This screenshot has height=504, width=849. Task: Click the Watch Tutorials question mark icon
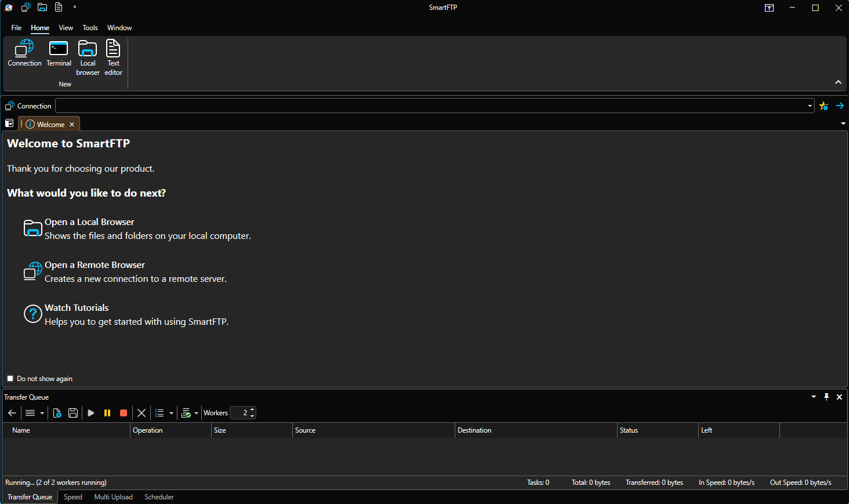pyautogui.click(x=32, y=314)
